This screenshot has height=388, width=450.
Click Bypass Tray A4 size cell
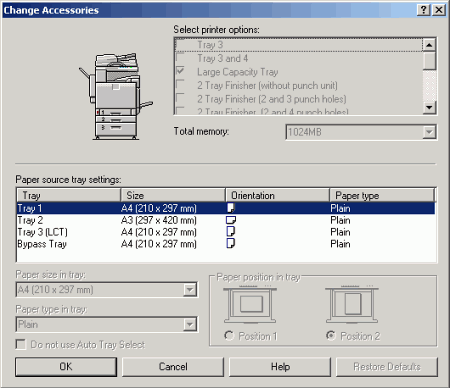click(159, 244)
